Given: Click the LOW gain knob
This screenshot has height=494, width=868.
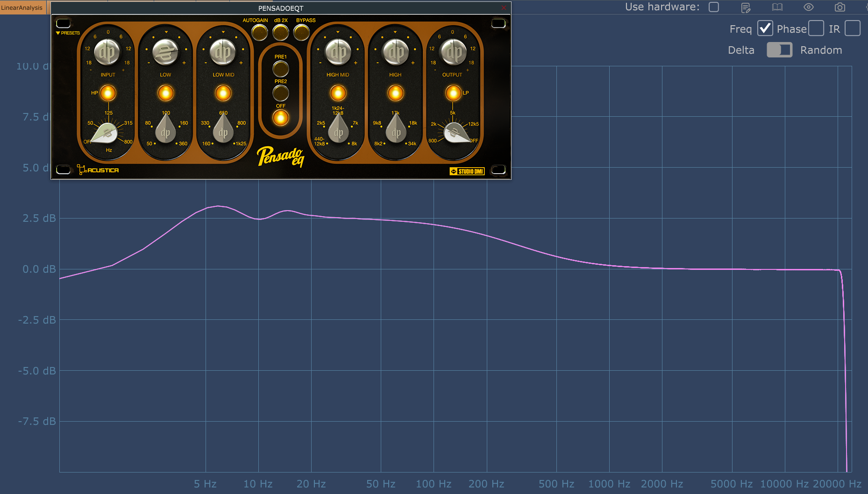Looking at the screenshot, I should (x=165, y=52).
